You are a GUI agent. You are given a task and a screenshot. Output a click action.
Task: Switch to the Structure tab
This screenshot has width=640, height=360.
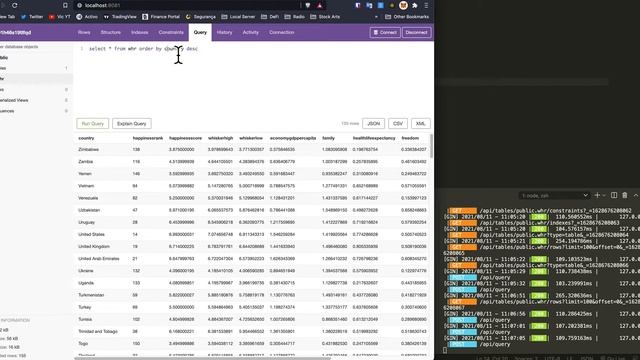(x=111, y=32)
